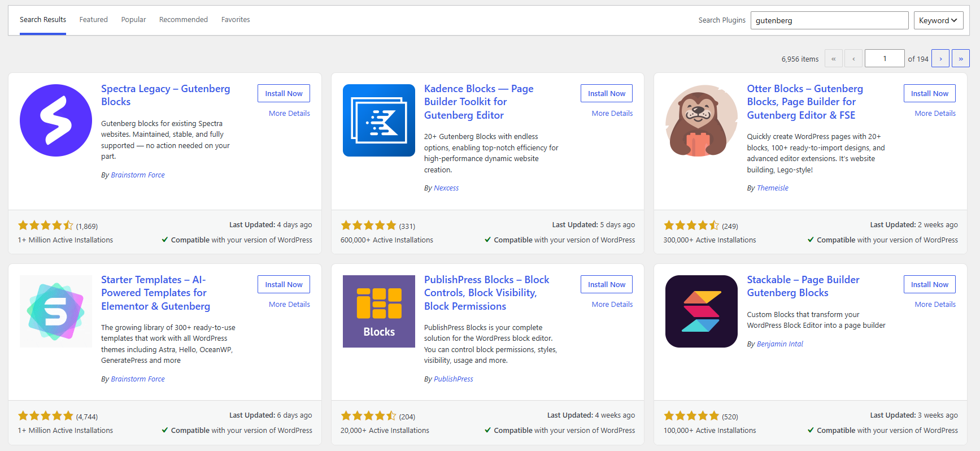This screenshot has height=451, width=980.
Task: Open author link Themeisle
Action: point(772,188)
